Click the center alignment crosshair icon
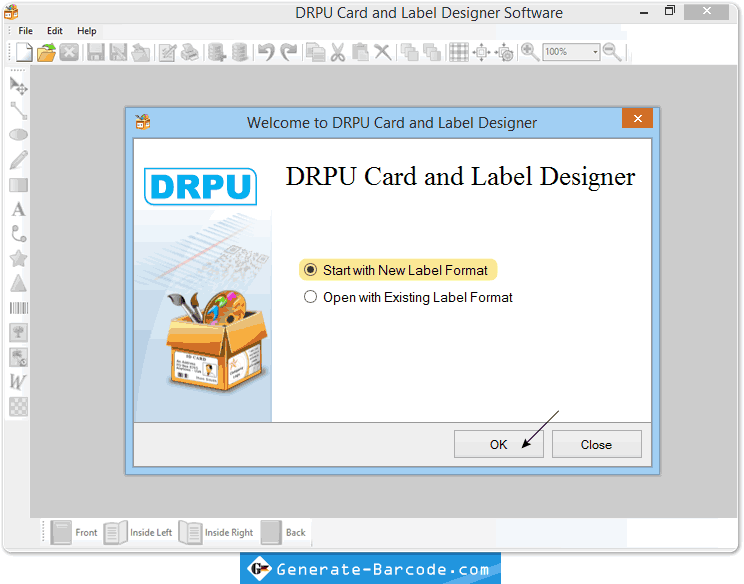The width and height of the screenshot is (744, 584). [x=481, y=52]
